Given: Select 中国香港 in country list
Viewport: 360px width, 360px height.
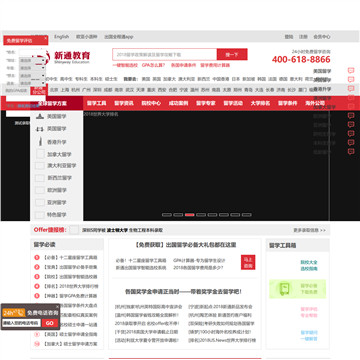Looking at the screenshot, I should [x=221, y=79].
